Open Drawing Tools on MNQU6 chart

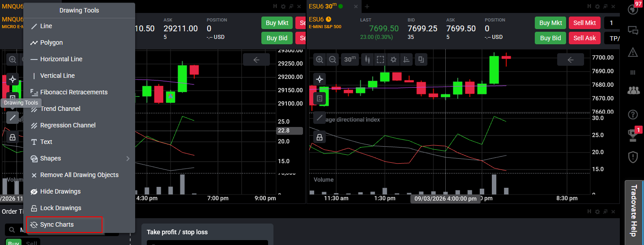pyautogui.click(x=13, y=118)
